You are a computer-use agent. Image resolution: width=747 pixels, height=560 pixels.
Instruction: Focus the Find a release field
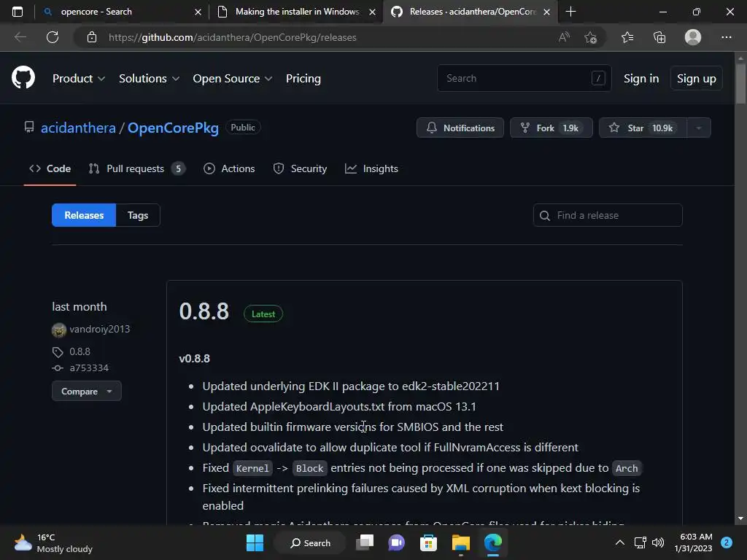tap(608, 215)
